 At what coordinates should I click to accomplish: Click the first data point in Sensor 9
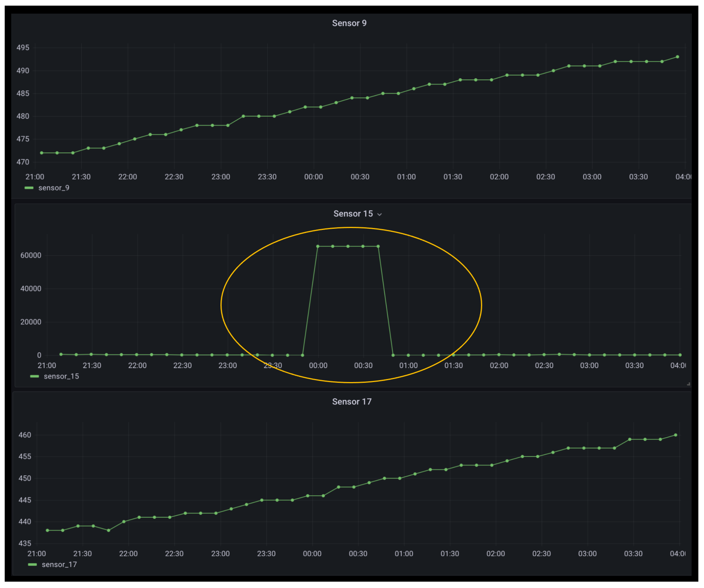pyautogui.click(x=42, y=153)
